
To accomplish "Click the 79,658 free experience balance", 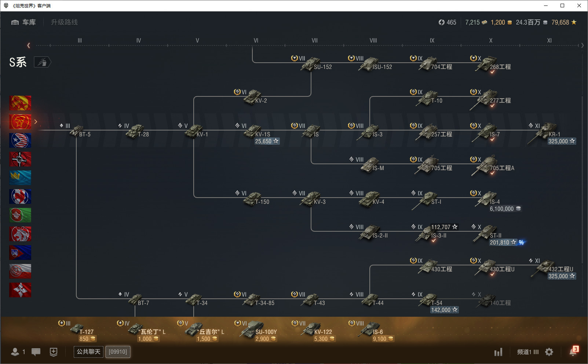I will pos(564,22).
